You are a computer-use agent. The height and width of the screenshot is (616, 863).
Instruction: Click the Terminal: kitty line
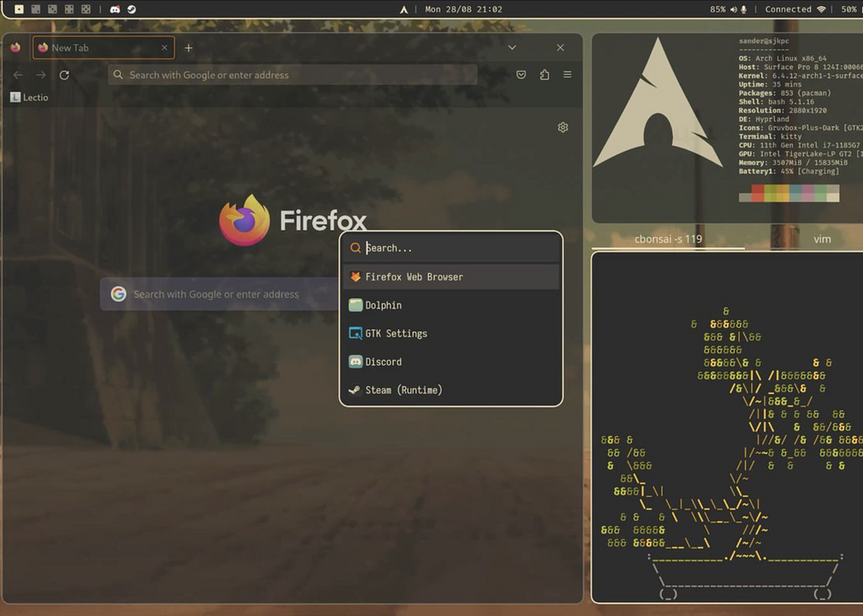point(770,137)
